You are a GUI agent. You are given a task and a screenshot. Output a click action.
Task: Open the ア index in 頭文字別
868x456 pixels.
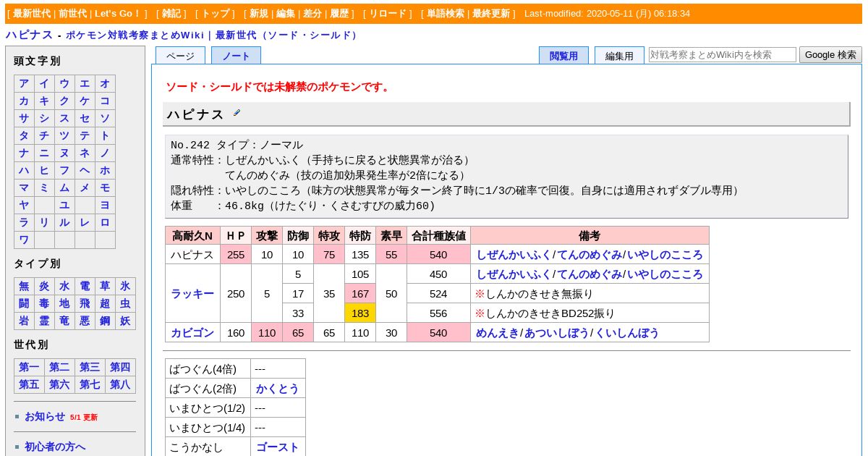click(x=24, y=83)
